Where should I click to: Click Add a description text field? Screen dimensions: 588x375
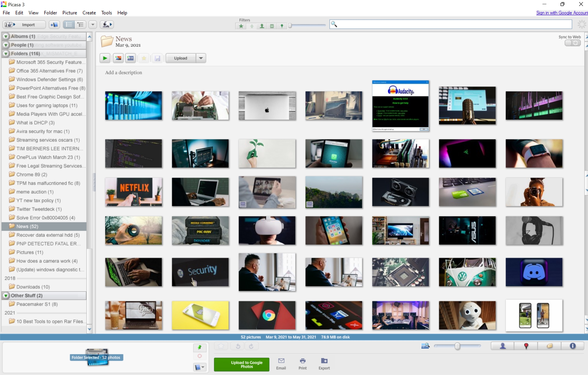(x=124, y=73)
